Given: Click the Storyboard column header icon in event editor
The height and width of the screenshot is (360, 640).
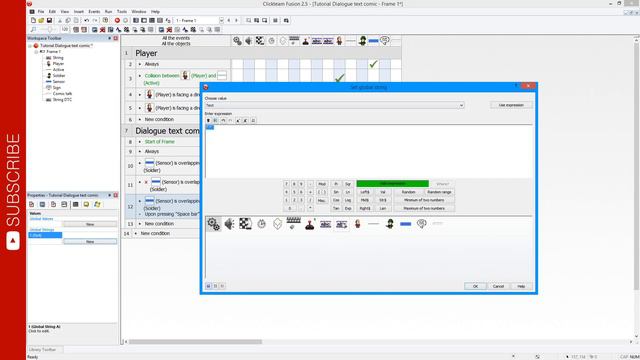Looking at the screenshot, I should [x=260, y=40].
